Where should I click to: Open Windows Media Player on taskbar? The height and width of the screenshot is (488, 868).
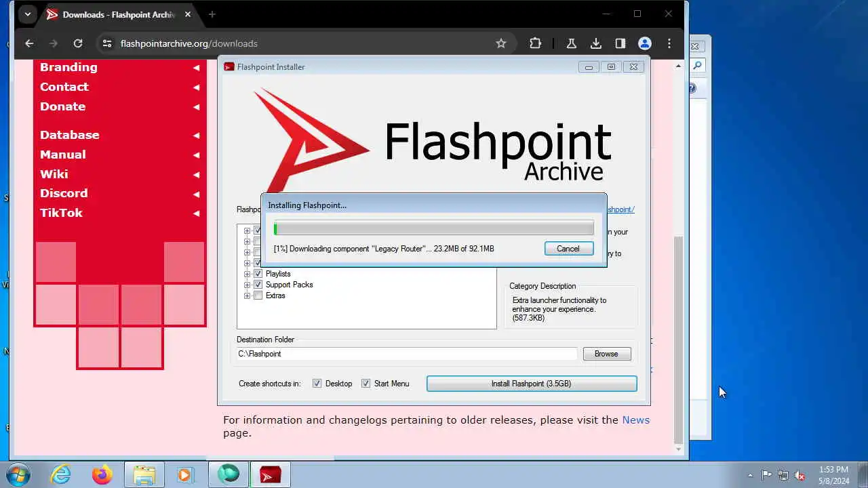point(185,474)
